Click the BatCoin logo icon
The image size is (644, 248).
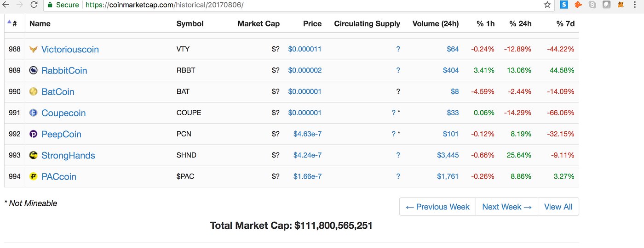click(33, 91)
